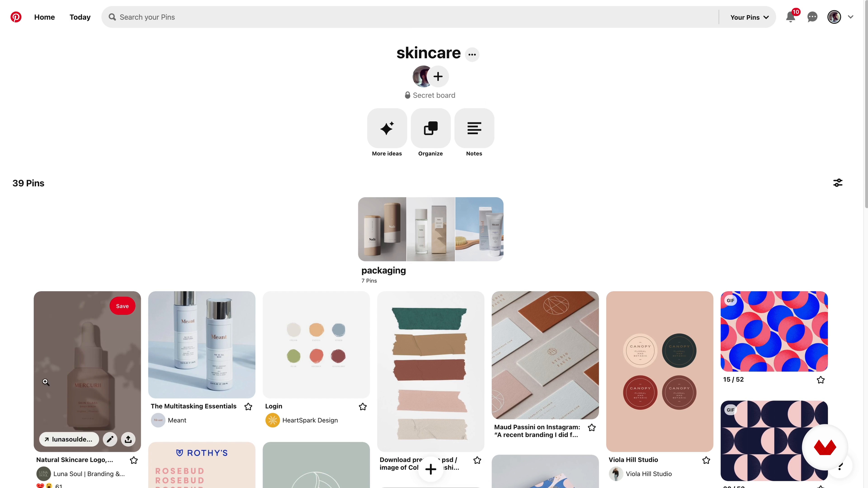The image size is (868, 488).
Task: Favorite The Multitasking Essentials pin with star
Action: [248, 406]
